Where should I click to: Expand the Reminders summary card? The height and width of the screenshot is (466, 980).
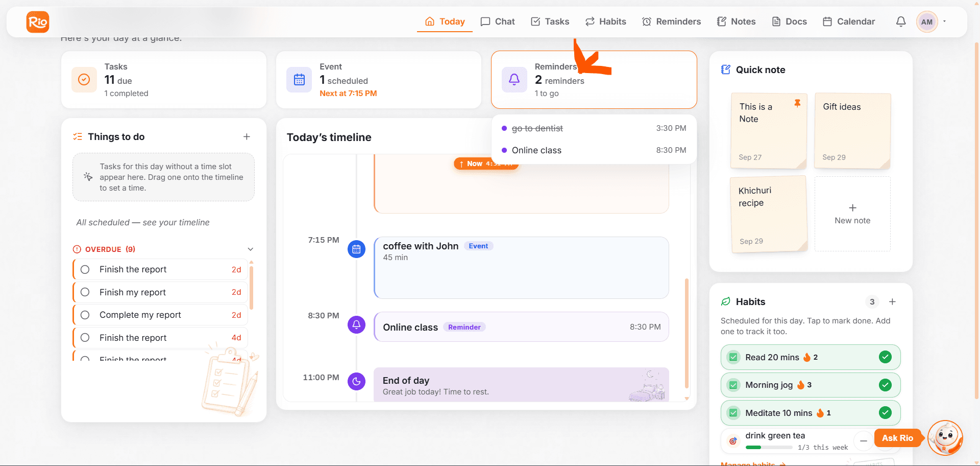pyautogui.click(x=594, y=80)
